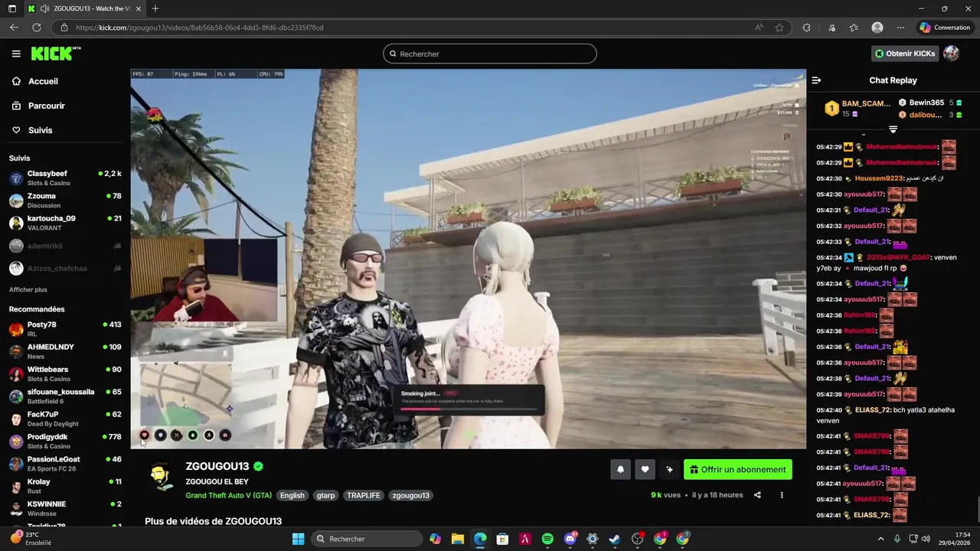The height and width of the screenshot is (551, 980).
Task: Focus the Rechercher search field on Kick
Action: (x=490, y=54)
